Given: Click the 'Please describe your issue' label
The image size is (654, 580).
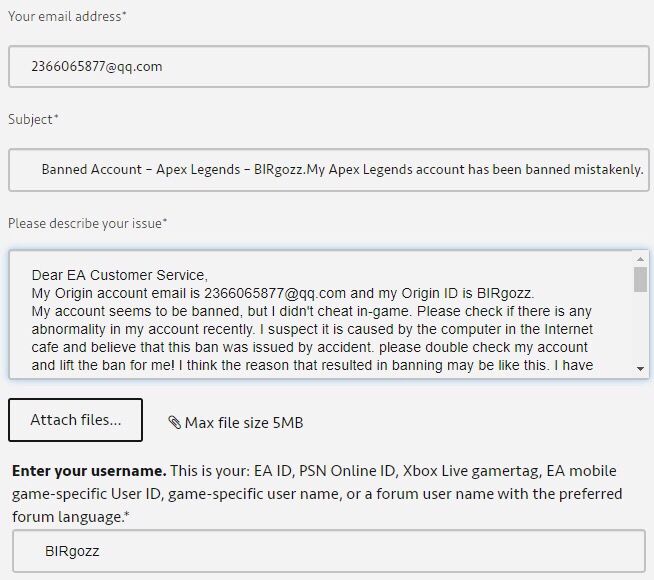Looking at the screenshot, I should coord(88,223).
